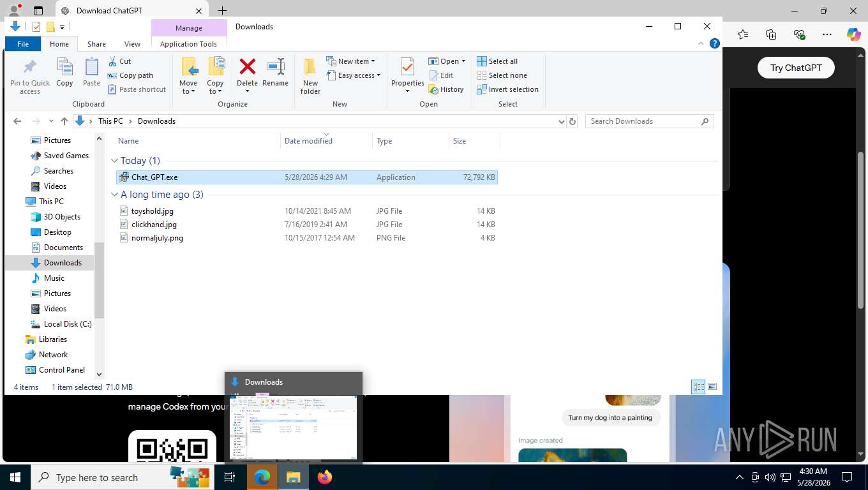
Task: Select the Home ribbon tab
Action: tap(59, 44)
